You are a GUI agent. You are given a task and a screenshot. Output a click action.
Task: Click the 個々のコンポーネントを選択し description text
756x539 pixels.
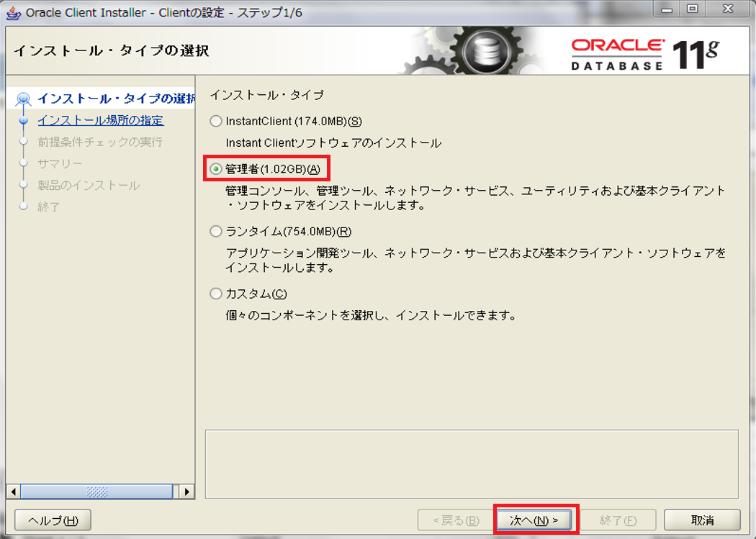[372, 316]
